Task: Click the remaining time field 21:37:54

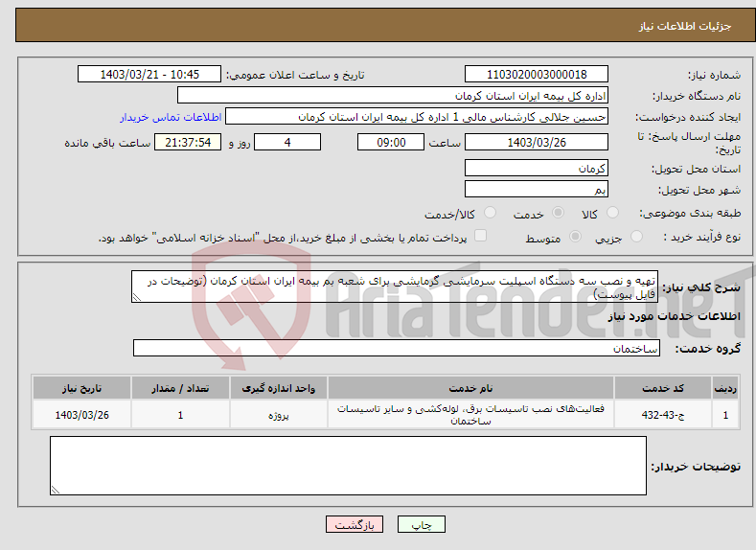Action: [x=188, y=142]
